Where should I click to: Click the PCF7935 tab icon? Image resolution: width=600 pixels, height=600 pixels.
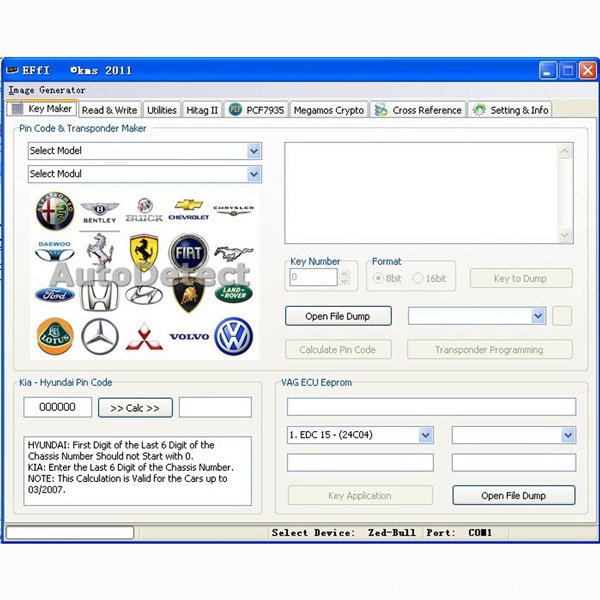(x=235, y=109)
